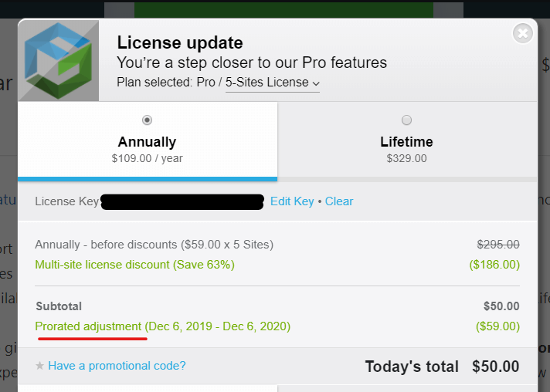Click the plugin cube logo icon

[58, 61]
